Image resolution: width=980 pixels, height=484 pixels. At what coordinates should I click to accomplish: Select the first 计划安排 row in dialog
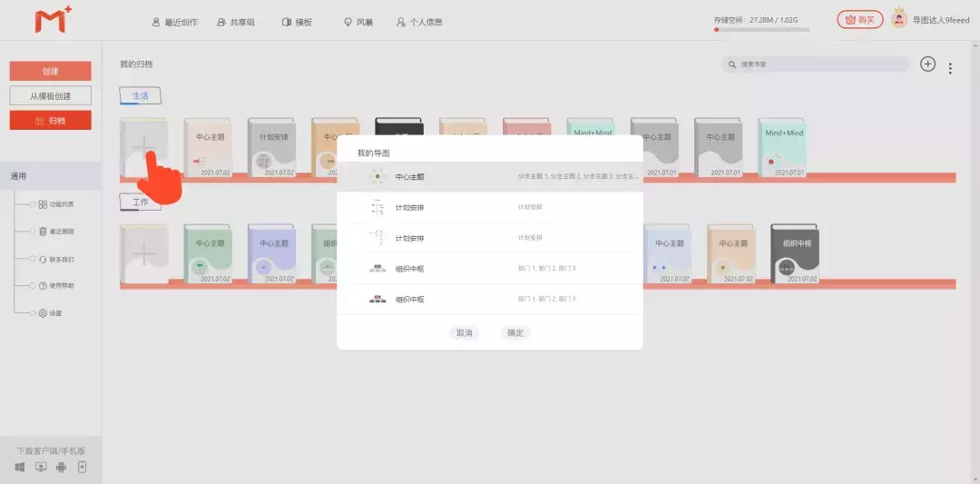[489, 208]
